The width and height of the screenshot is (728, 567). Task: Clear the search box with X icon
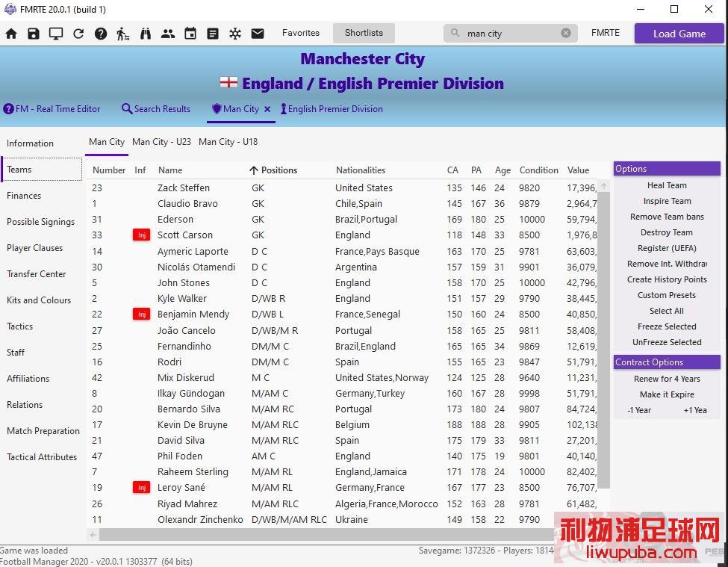[566, 33]
